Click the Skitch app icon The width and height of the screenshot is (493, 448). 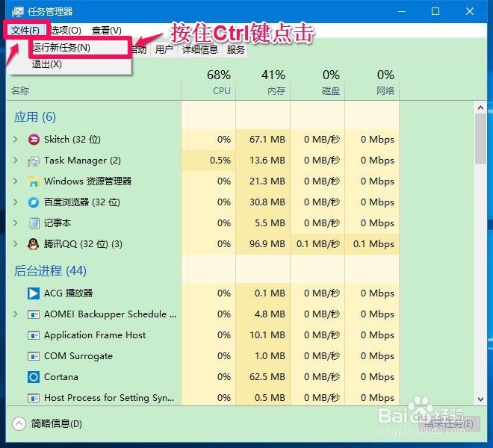pyautogui.click(x=34, y=140)
